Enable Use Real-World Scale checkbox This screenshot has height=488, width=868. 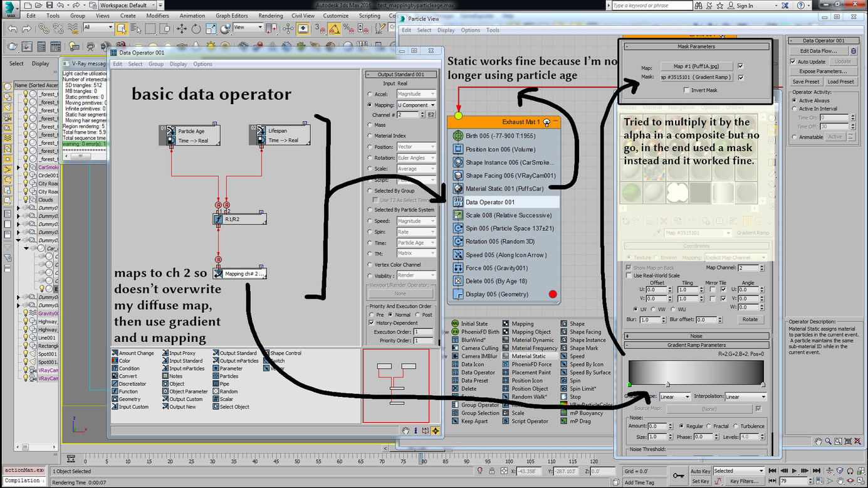click(629, 275)
